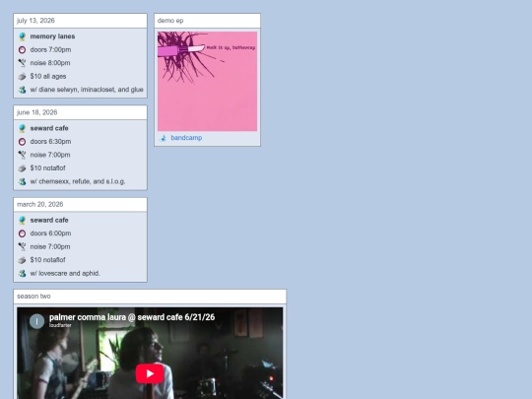
Task: Click noise 7:00pm in the march 20 card
Action: click(x=50, y=246)
